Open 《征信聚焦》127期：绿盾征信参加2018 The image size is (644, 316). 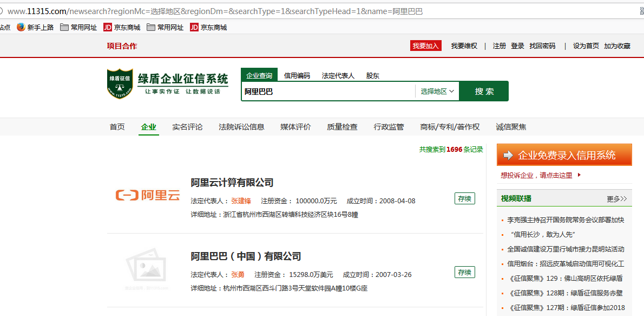pos(566,308)
